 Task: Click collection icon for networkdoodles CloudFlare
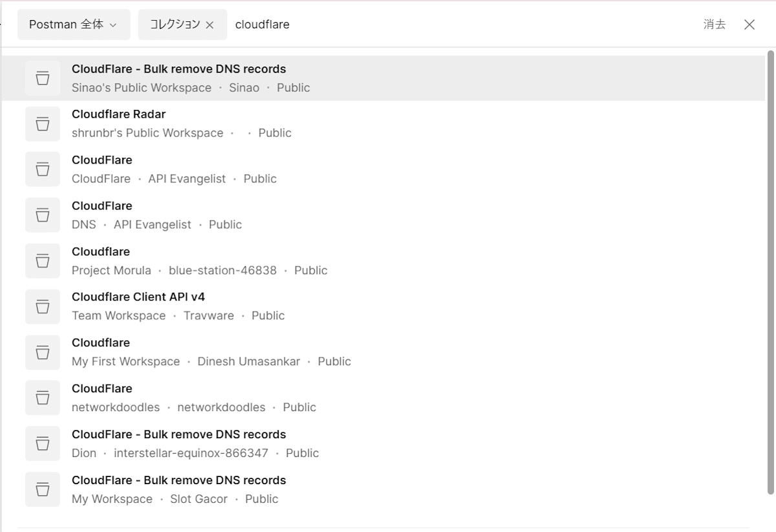tap(43, 398)
